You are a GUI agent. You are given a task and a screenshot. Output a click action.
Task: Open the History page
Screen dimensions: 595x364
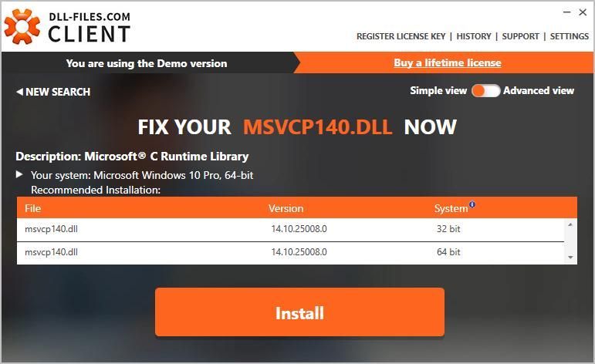coord(474,36)
